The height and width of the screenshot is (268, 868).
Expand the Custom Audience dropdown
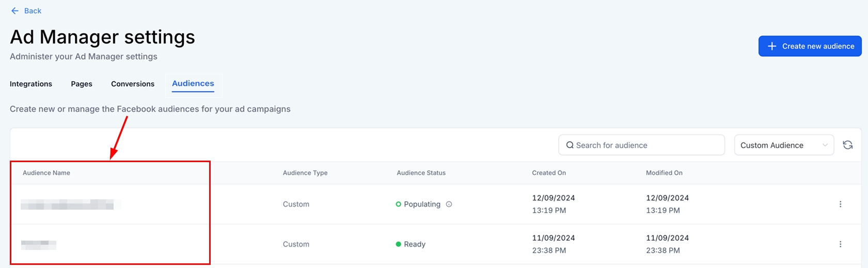[783, 145]
